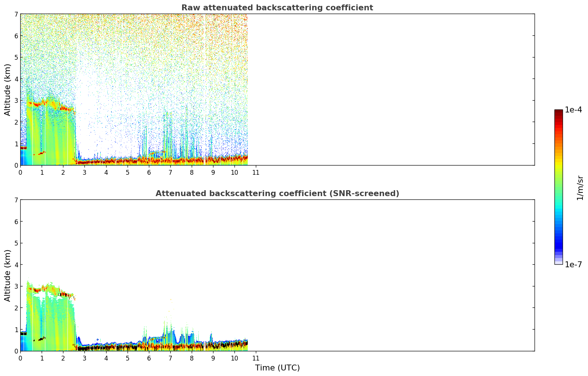Click the 0 tick on the bottom time axis
Image resolution: width=588 pixels, height=376 pixels.
[x=20, y=358]
